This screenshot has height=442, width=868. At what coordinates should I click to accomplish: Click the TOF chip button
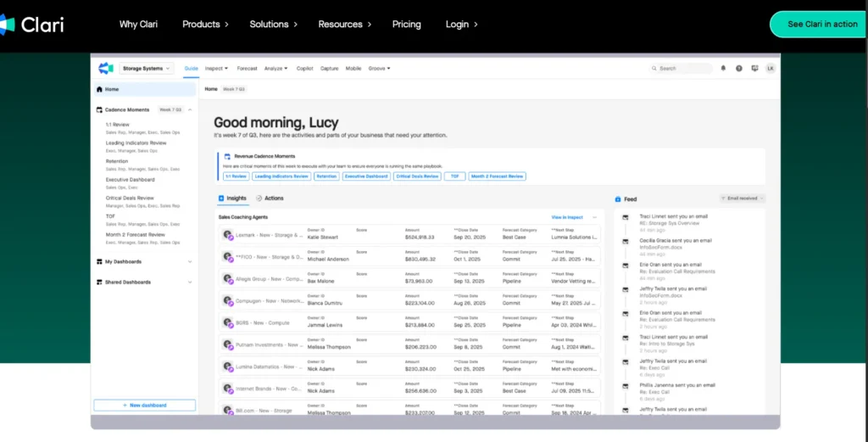(454, 176)
